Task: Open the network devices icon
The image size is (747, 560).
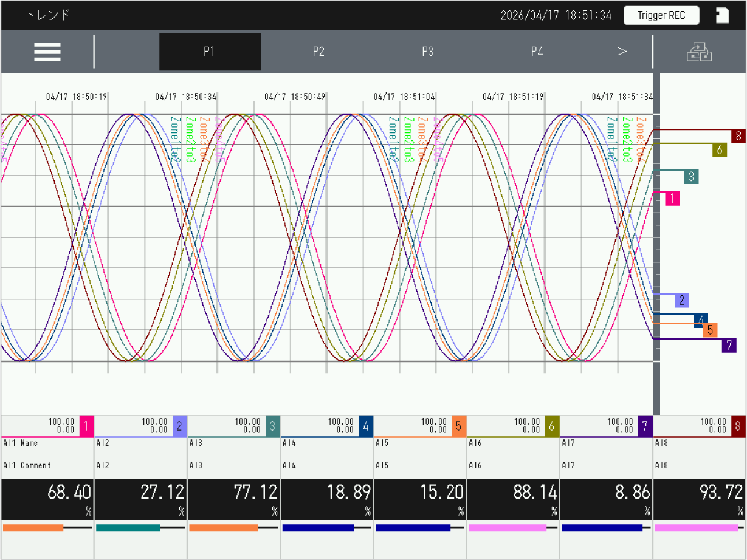Action: tap(700, 52)
